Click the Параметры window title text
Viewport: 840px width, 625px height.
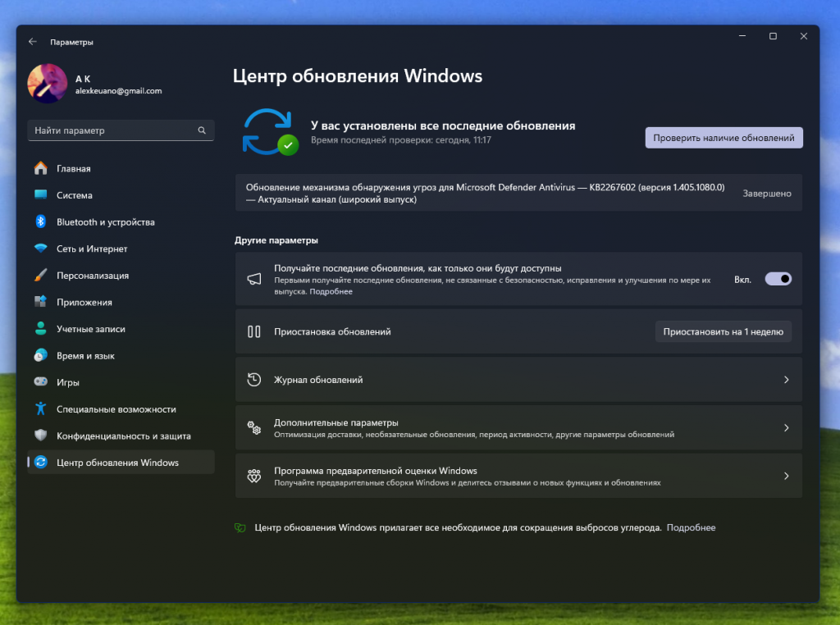(72, 43)
